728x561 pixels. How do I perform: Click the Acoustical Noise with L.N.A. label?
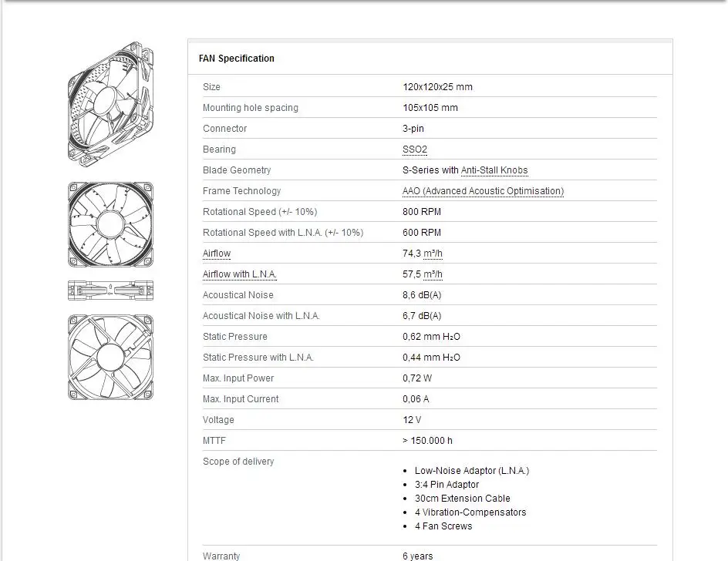pyautogui.click(x=261, y=316)
